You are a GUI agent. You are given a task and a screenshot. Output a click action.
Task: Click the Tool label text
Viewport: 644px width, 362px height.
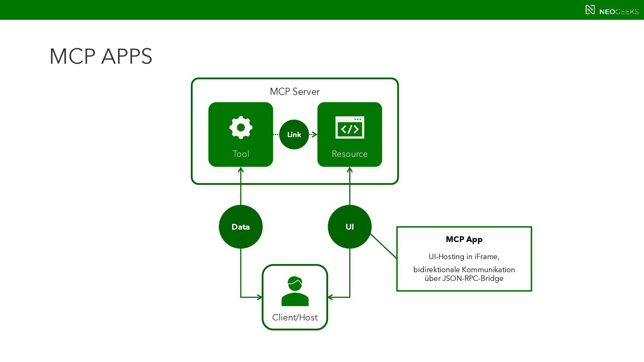tap(240, 154)
